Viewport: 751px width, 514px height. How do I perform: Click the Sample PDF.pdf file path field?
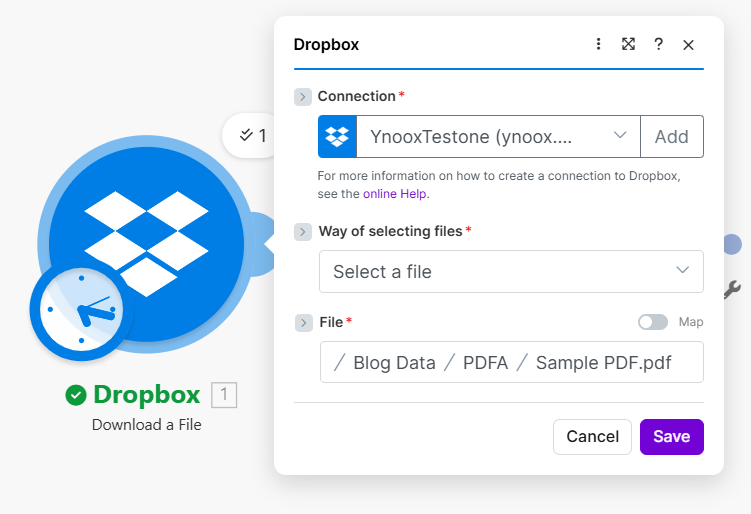[x=512, y=362]
